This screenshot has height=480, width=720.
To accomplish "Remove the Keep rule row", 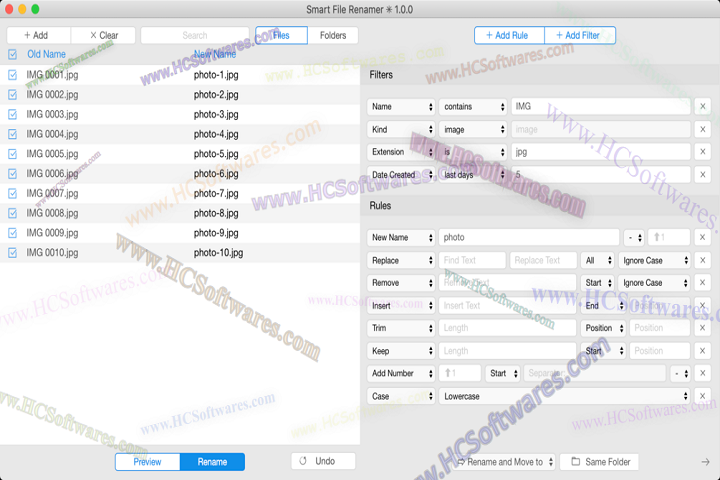I will pyautogui.click(x=703, y=351).
